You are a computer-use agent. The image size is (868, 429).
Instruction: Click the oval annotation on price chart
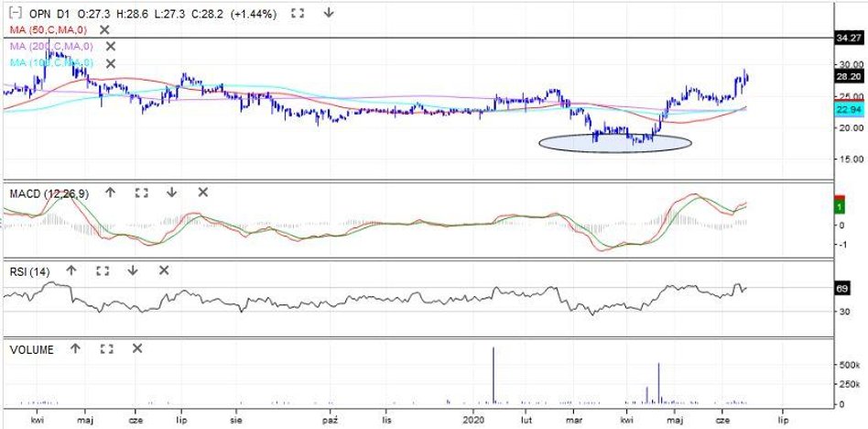pyautogui.click(x=614, y=143)
